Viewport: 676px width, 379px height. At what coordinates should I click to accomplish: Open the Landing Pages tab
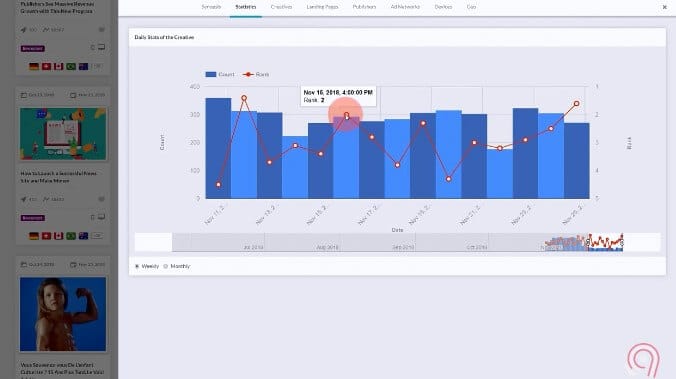[322, 7]
